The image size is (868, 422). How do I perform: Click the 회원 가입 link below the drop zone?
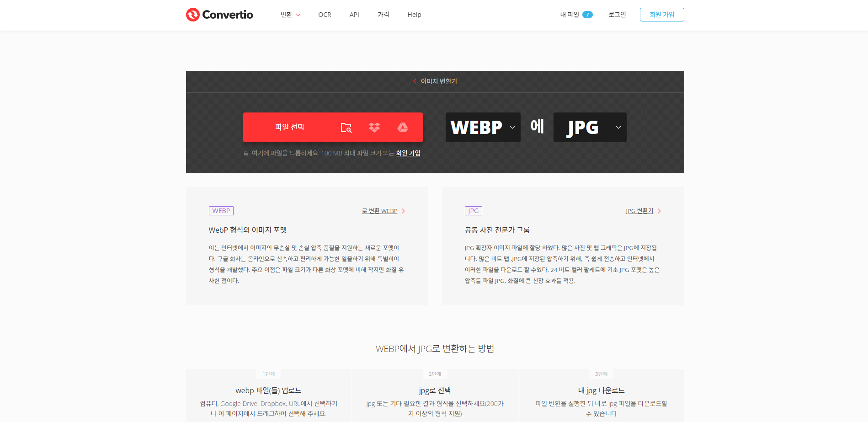[408, 153]
